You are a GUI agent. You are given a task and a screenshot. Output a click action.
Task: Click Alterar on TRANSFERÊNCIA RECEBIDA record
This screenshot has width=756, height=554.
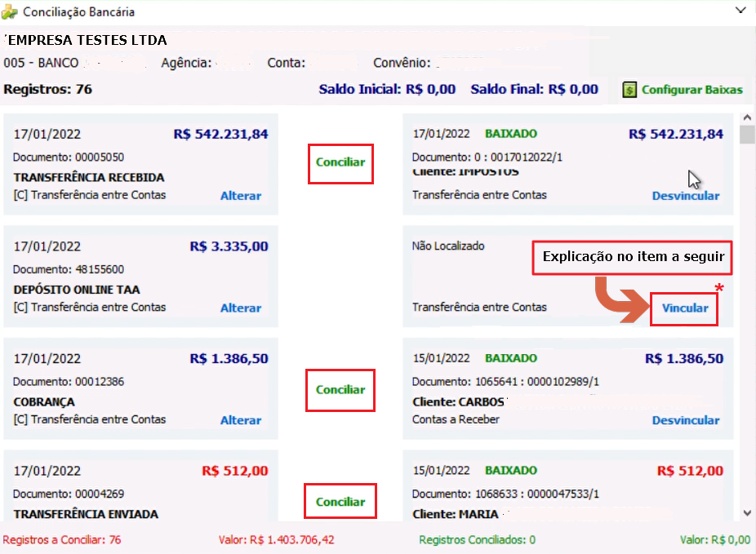click(x=241, y=196)
